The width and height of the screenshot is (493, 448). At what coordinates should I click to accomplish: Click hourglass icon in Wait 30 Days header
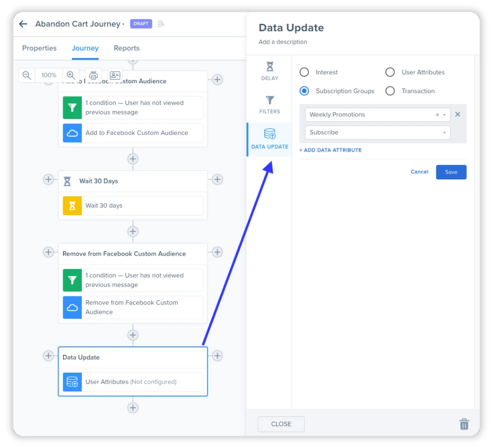[x=67, y=181]
